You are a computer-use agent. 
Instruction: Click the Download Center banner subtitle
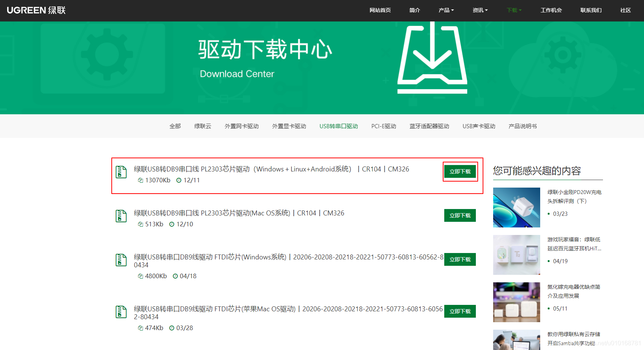click(237, 74)
